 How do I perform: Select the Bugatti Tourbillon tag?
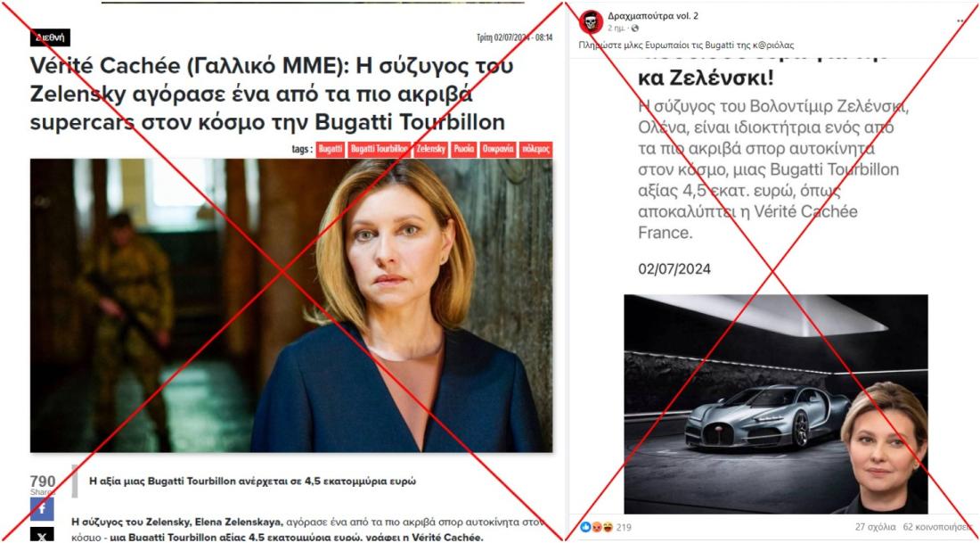click(380, 150)
